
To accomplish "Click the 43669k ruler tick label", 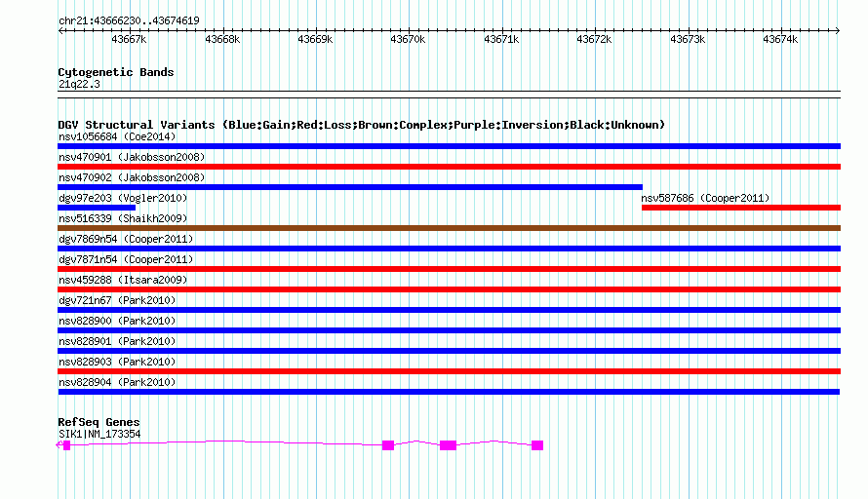I will tap(316, 39).
